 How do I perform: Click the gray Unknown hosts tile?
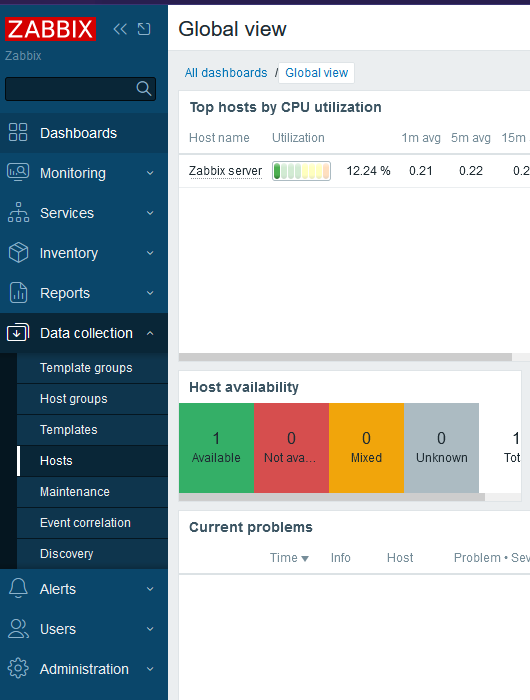[442, 448]
